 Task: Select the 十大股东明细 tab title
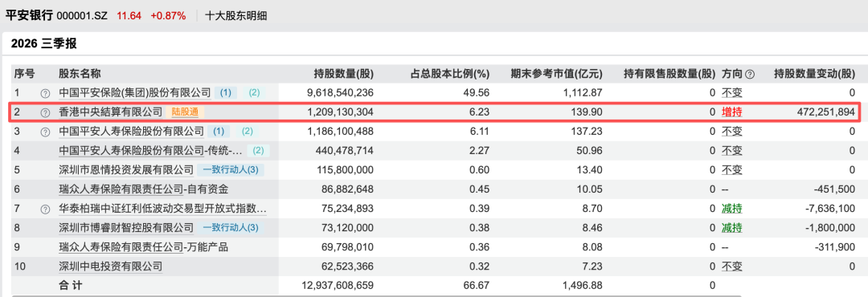[x=235, y=16]
